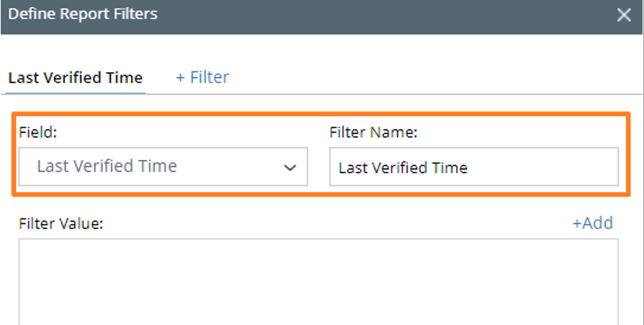
Task: Click the empty space left of +Add link
Action: (x=360, y=223)
